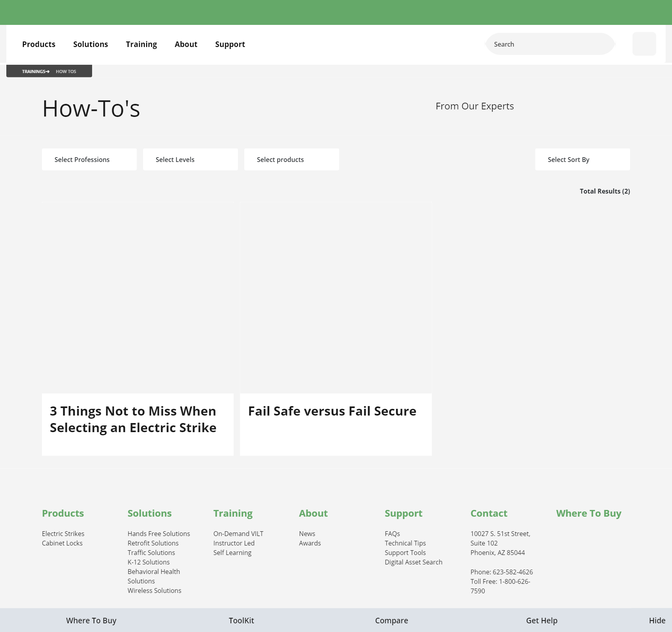
Task: Go to Electric Strikes footer link
Action: [63, 534]
